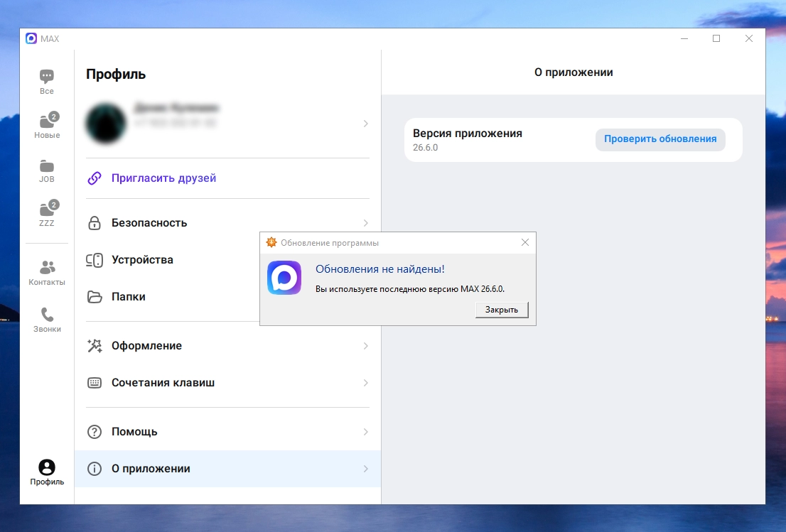Maximize the MAX window
786x532 pixels.
(716, 38)
